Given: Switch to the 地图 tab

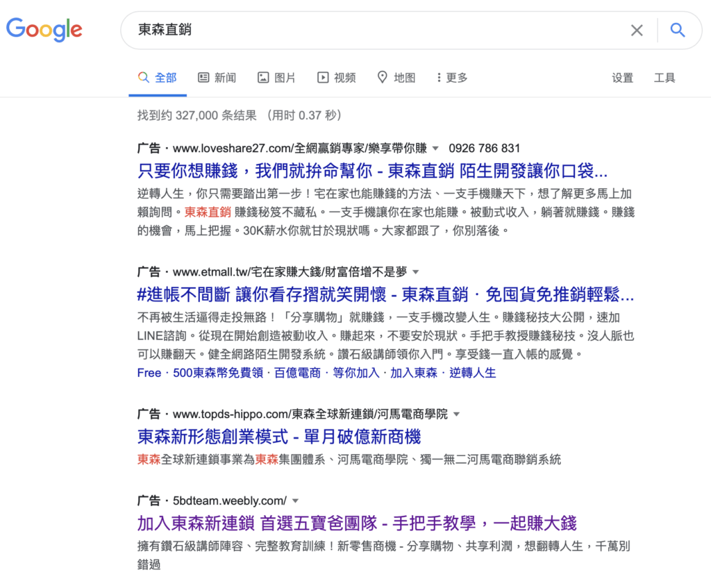Looking at the screenshot, I should coord(396,78).
